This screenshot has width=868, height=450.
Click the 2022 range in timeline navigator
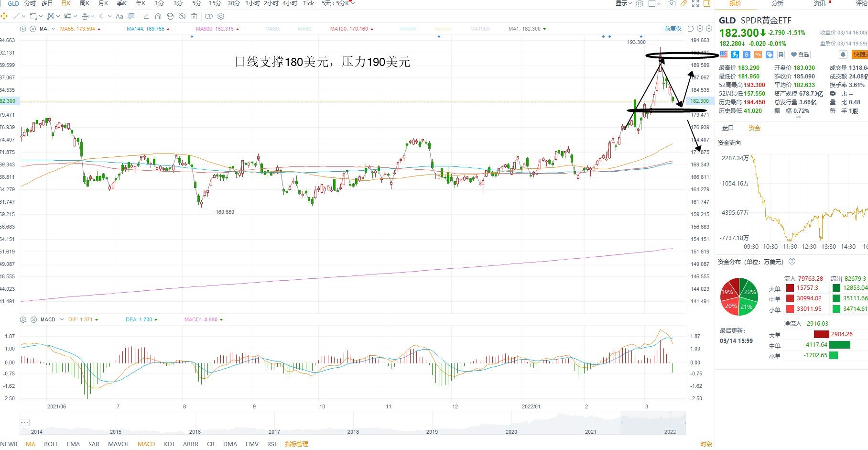point(670,431)
